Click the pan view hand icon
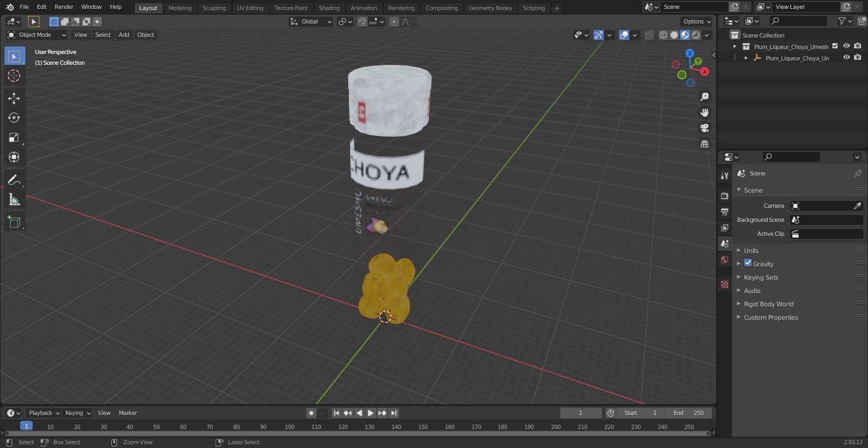This screenshot has width=868, height=448. 704,112
